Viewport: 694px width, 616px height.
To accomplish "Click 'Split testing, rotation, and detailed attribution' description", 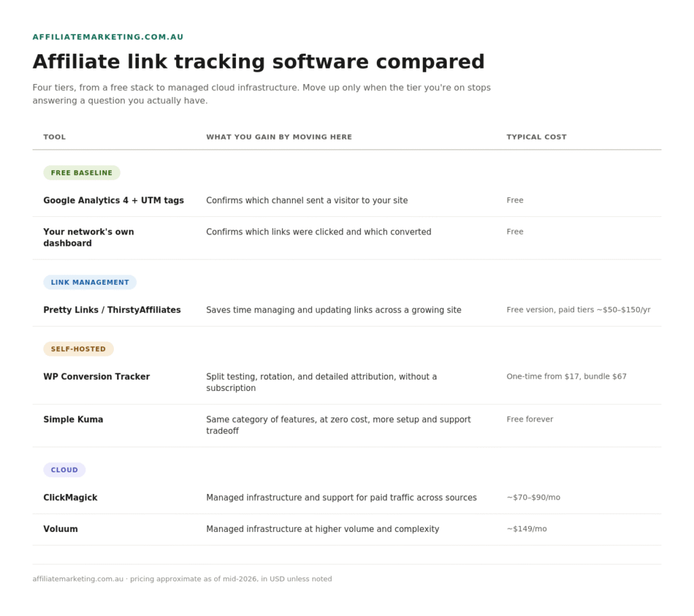I will click(x=321, y=382).
